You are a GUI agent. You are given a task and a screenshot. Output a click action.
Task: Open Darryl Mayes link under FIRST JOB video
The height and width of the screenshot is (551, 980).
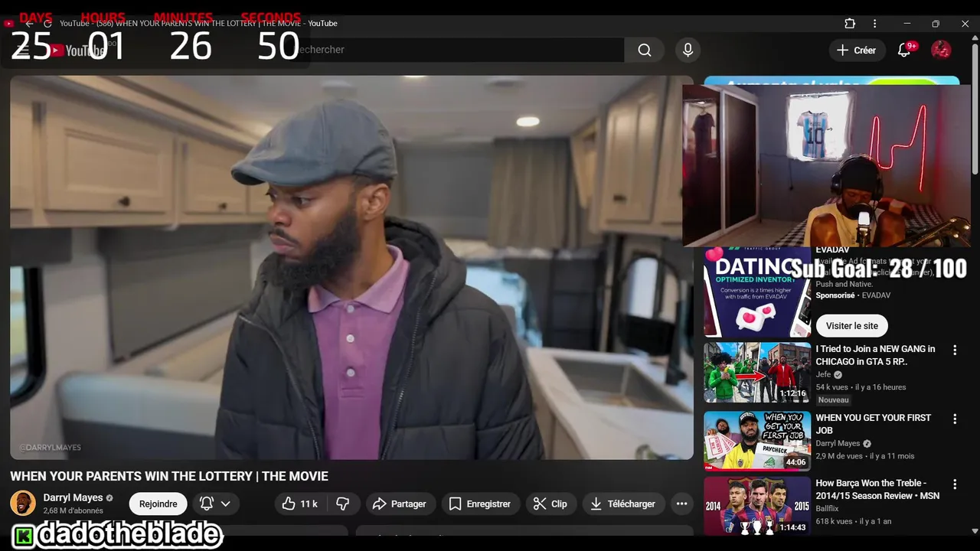(x=838, y=444)
